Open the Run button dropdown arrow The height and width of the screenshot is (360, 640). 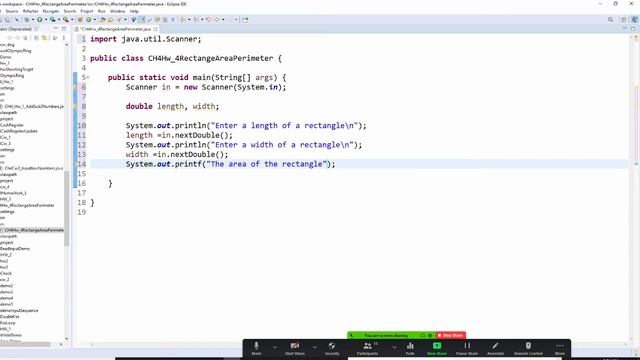(x=46, y=20)
